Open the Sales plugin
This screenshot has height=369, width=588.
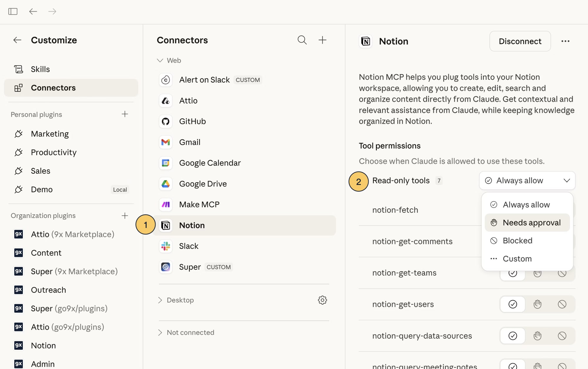[71, 171]
